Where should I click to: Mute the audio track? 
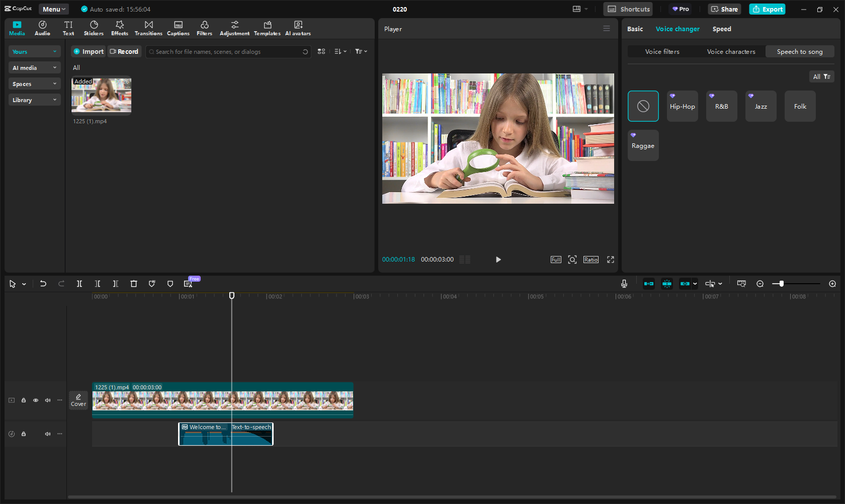48,434
